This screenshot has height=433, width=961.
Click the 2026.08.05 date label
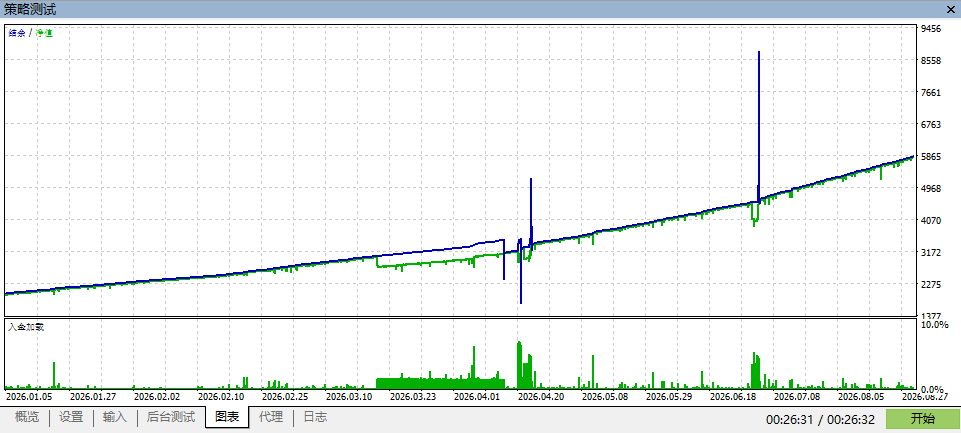point(861,396)
